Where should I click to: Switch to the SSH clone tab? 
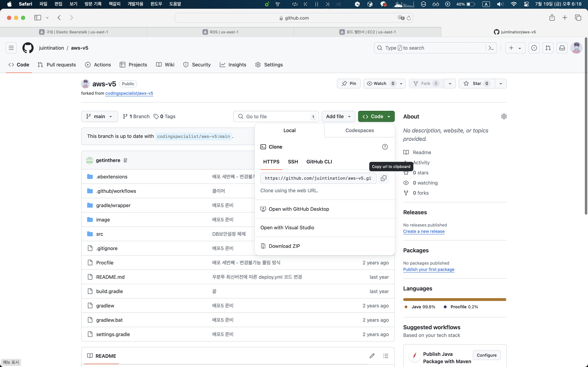click(293, 162)
